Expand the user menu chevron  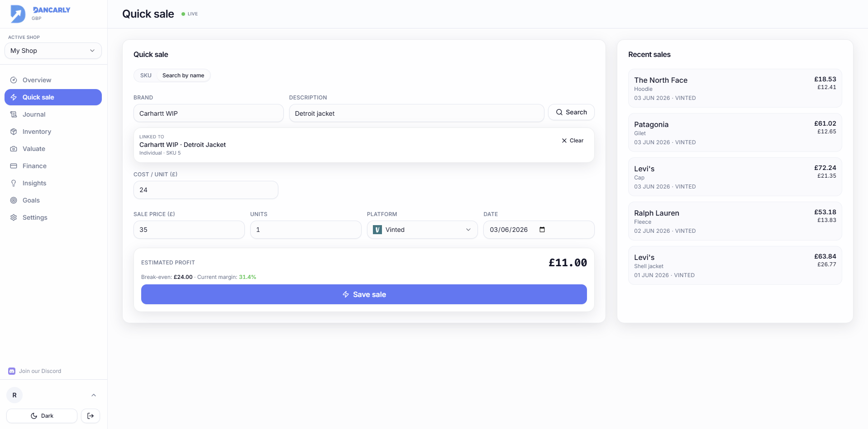point(94,395)
